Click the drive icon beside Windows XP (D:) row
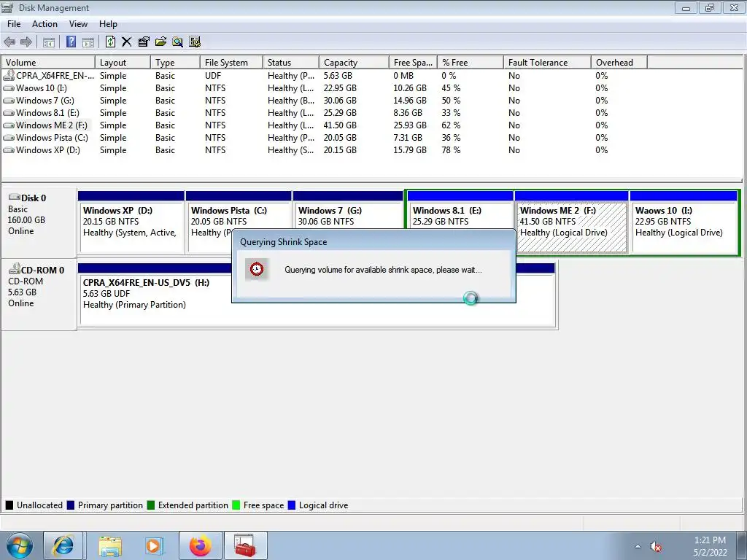 coord(9,150)
